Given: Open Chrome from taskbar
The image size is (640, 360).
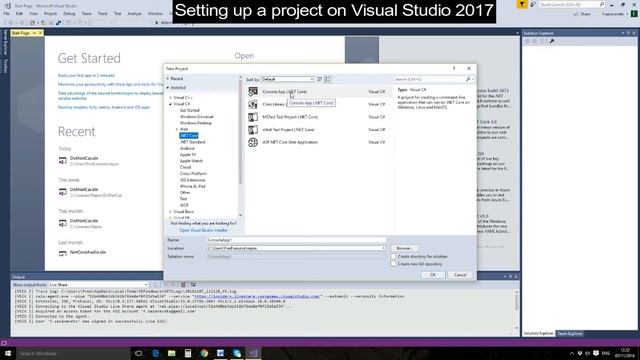Looking at the screenshot, I should click(x=204, y=353).
